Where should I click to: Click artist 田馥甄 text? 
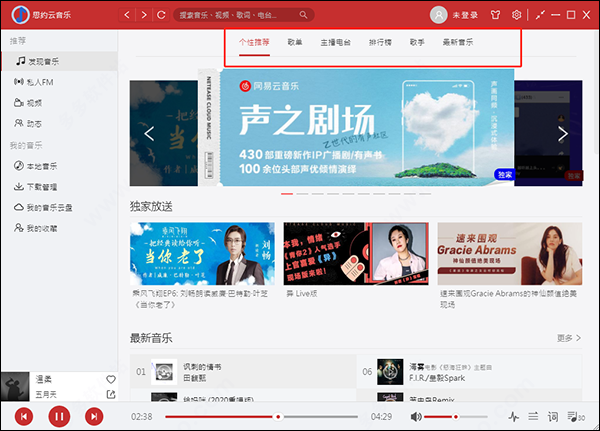click(x=194, y=378)
